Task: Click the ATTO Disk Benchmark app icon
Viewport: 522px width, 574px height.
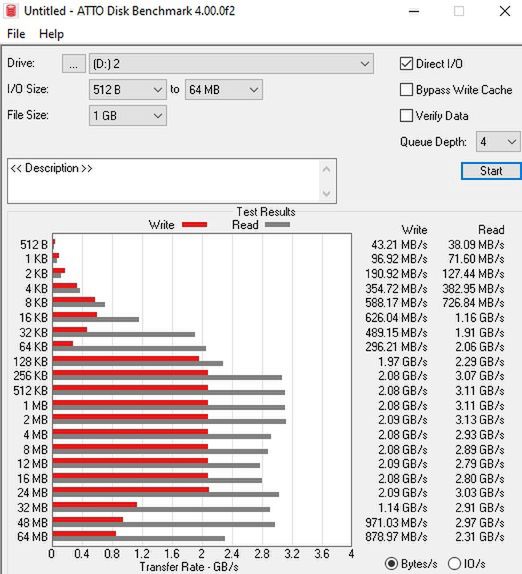Action: pyautogui.click(x=11, y=11)
